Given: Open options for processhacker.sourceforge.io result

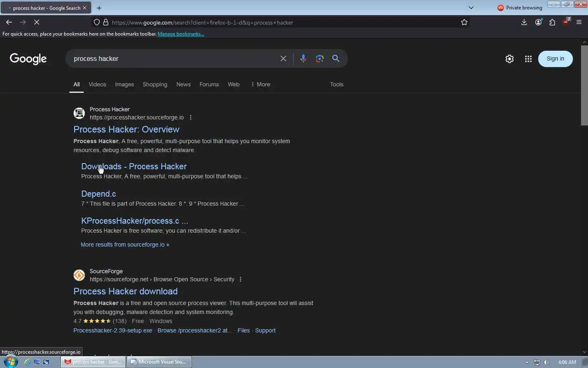Looking at the screenshot, I should (x=191, y=117).
